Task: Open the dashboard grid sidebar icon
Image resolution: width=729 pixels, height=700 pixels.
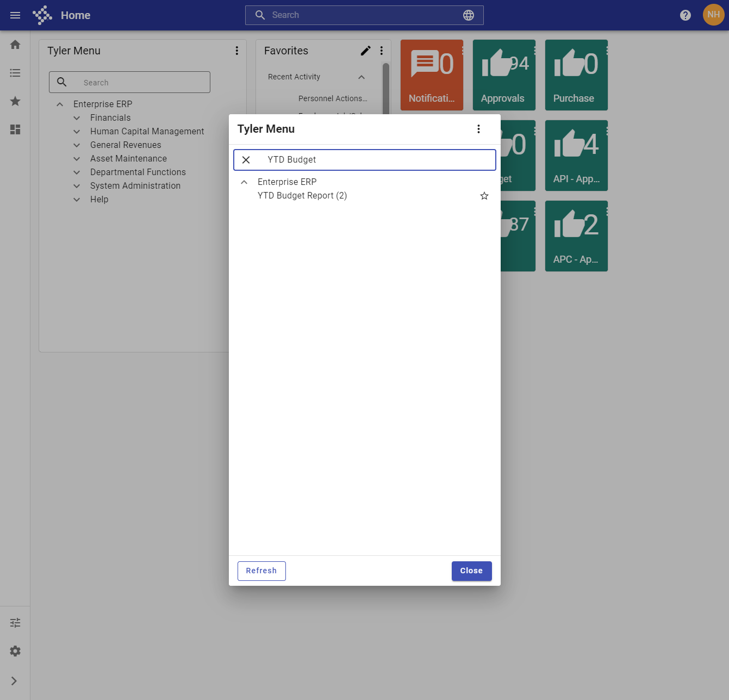Action: (15, 129)
